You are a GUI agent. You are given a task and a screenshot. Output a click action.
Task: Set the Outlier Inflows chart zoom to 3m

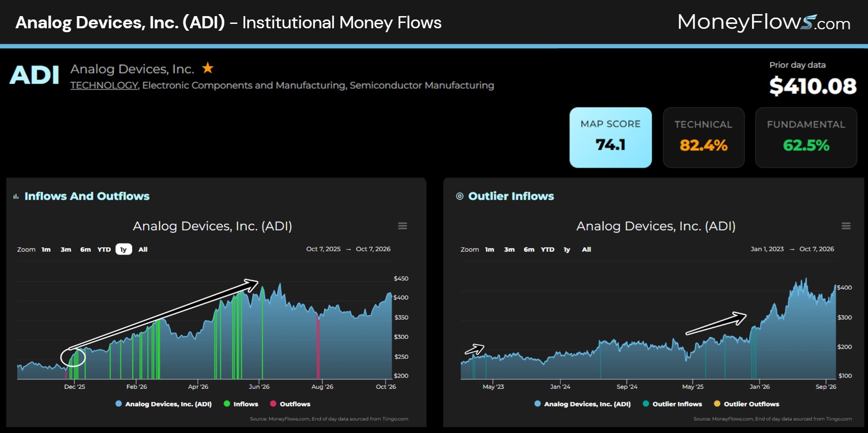[510, 249]
